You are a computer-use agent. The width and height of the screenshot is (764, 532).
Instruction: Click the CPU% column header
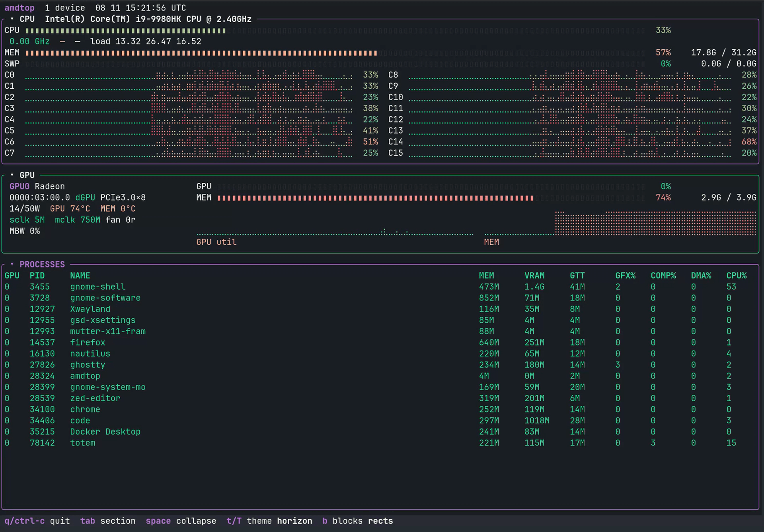(x=737, y=276)
